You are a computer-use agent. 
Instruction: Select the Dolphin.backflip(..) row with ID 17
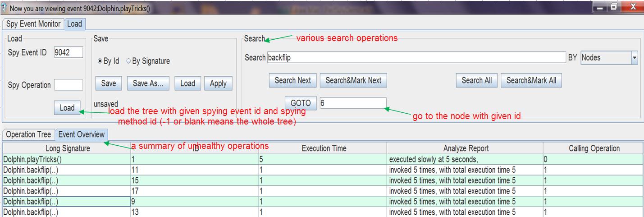323,191
